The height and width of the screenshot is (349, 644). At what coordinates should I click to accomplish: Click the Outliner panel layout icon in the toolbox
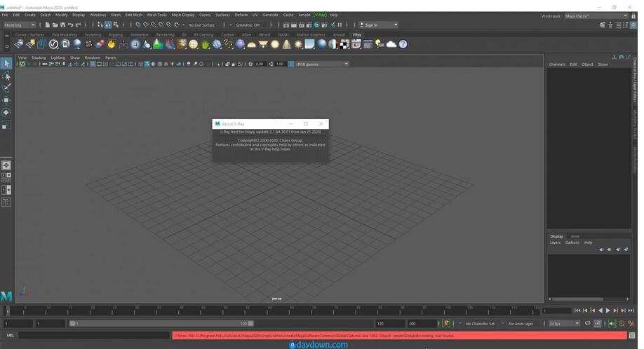[x=6, y=203]
